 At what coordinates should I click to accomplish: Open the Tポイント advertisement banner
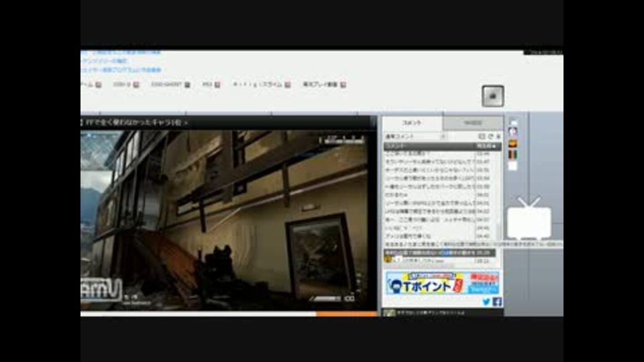tap(442, 282)
